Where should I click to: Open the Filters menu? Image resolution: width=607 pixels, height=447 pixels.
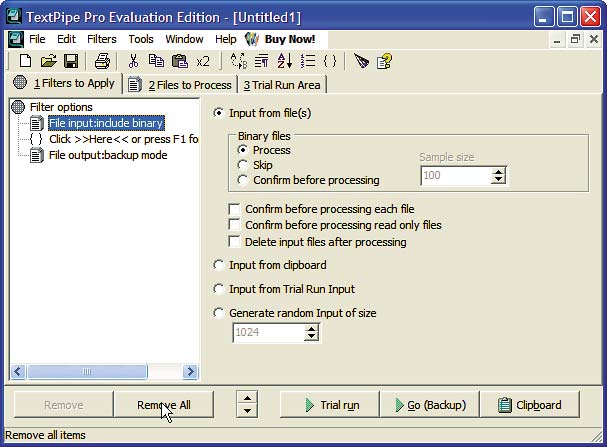(101, 39)
